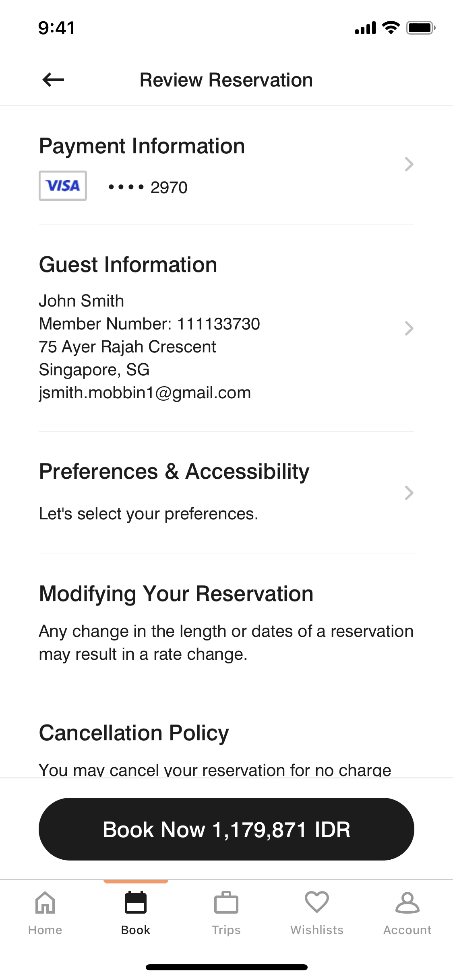
Task: Open the Wishlists heart icon
Action: coord(317,902)
